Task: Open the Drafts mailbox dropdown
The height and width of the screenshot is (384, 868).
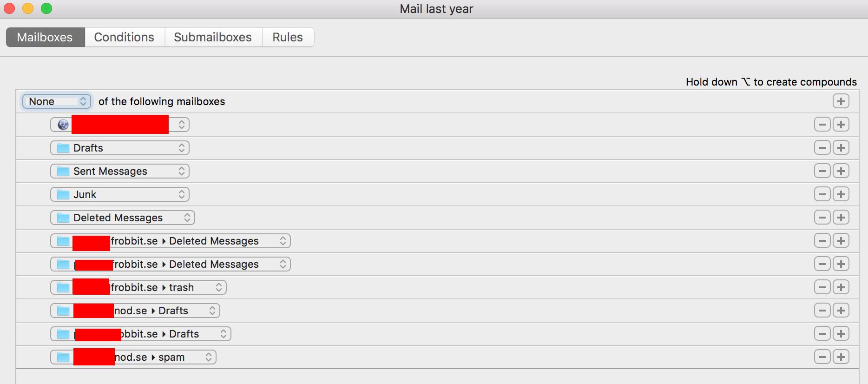Action: [120, 148]
